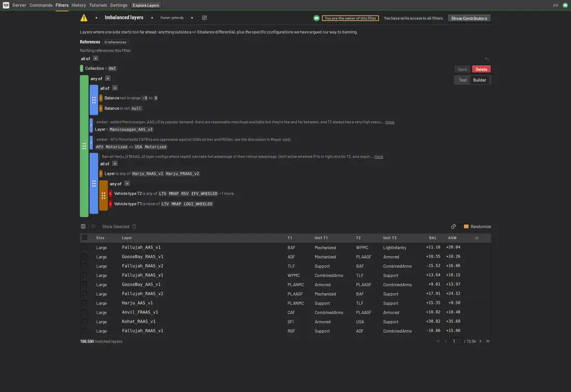Go to the last page of results
The height and width of the screenshot is (392, 571).
point(487,341)
